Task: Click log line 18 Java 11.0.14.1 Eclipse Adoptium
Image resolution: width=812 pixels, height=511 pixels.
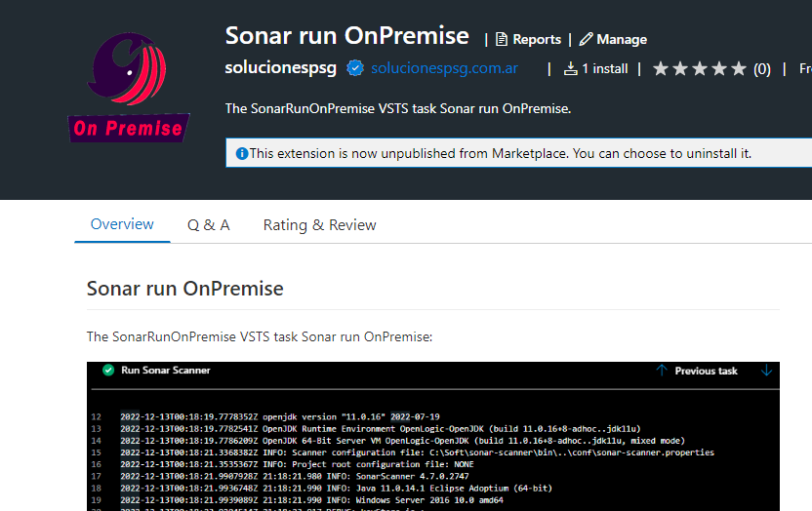Action: [336, 489]
